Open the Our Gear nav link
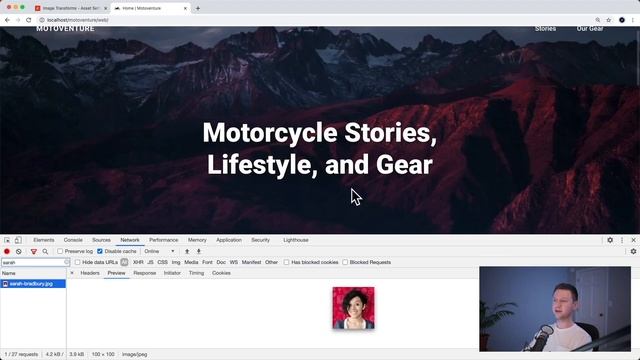Screen dimensions: 640x360 590,29
